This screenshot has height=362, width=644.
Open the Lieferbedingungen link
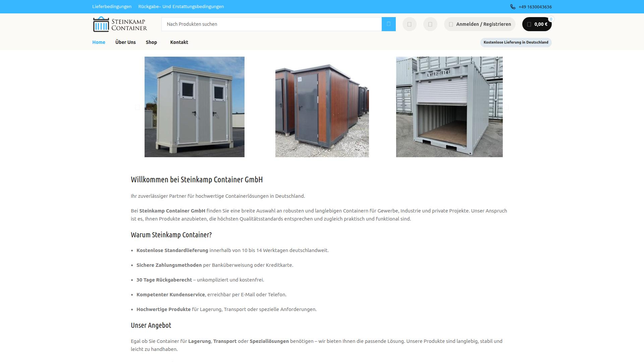click(x=112, y=7)
